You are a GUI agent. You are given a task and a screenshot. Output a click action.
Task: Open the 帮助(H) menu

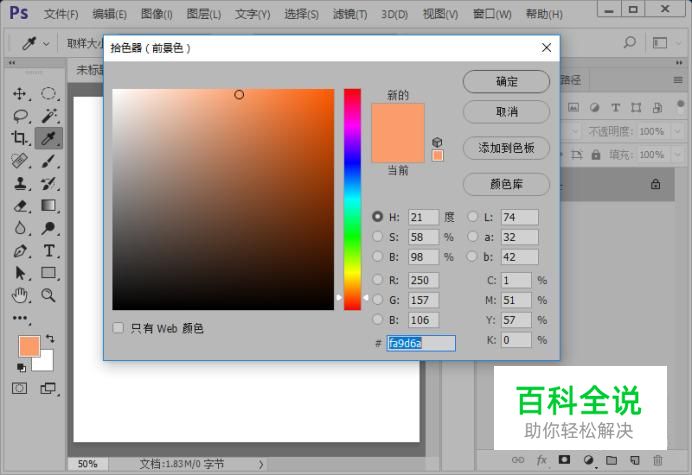(x=544, y=14)
